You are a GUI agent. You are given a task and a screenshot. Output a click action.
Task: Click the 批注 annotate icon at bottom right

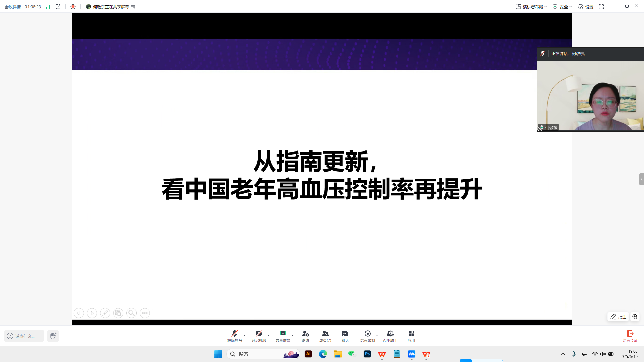(x=618, y=317)
